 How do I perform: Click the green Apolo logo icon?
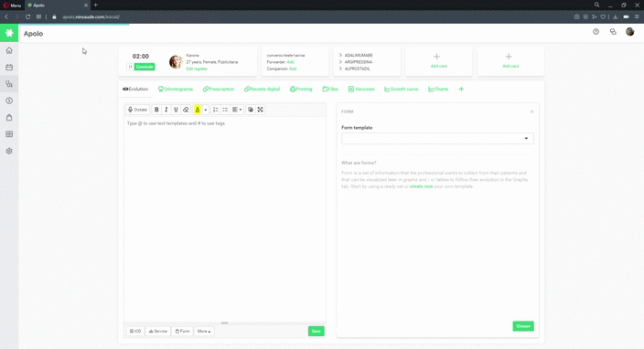[9, 33]
